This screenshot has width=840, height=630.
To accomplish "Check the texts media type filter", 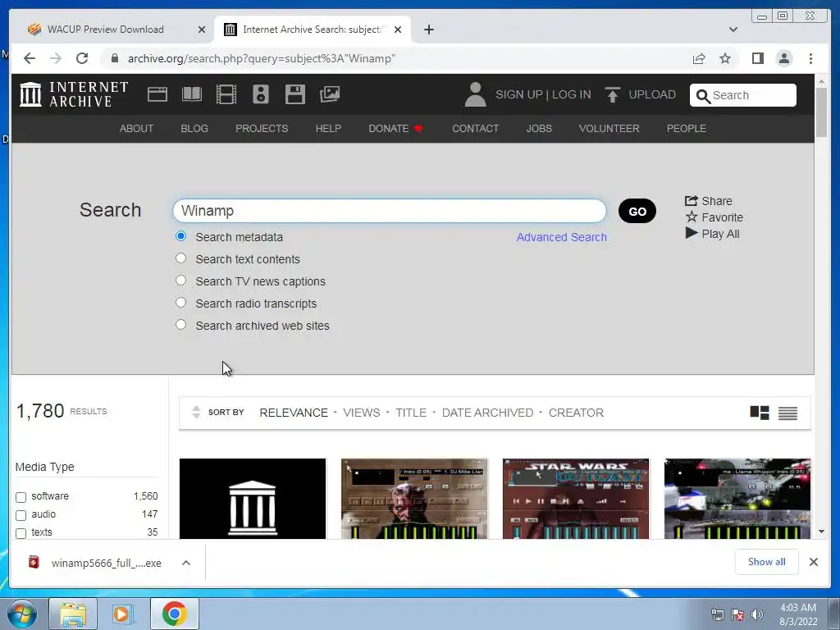I will coord(21,533).
